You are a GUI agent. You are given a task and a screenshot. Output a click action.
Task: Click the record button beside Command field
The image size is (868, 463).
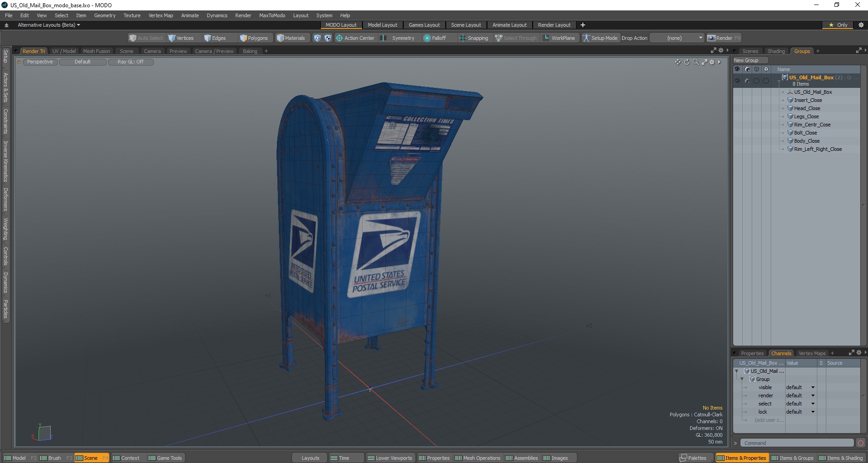point(861,443)
